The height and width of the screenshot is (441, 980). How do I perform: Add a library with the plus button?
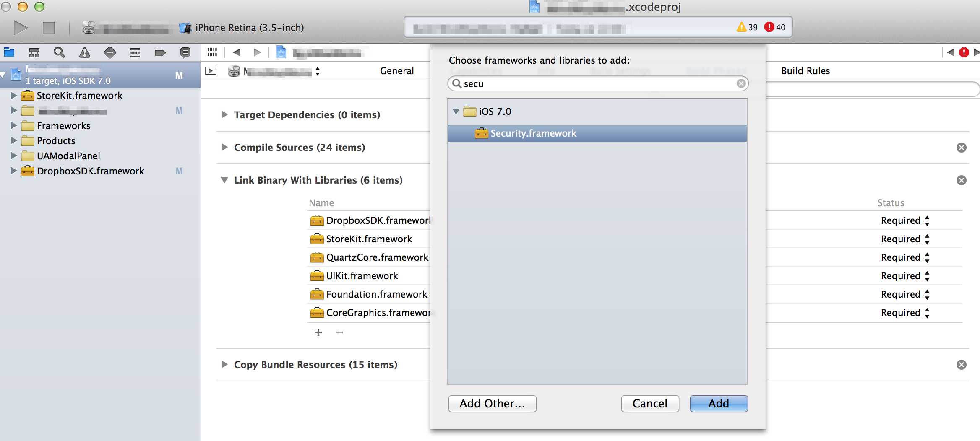(318, 332)
